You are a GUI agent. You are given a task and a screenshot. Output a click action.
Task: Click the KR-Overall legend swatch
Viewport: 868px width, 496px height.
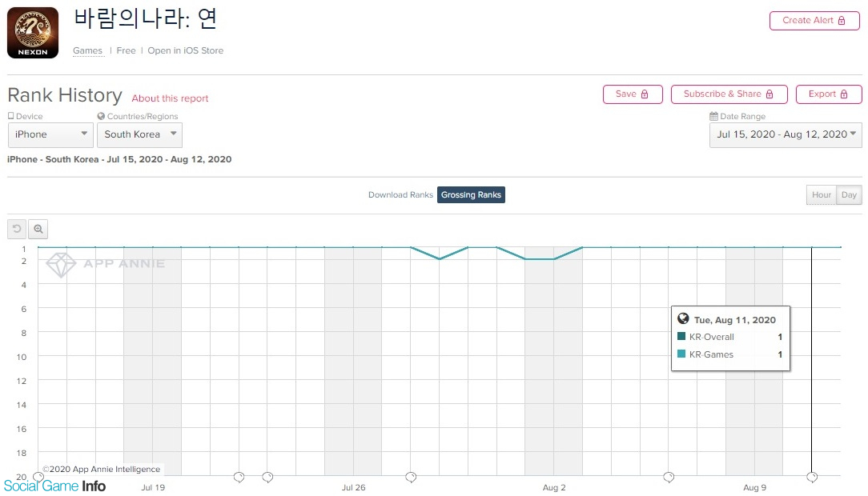coord(681,336)
